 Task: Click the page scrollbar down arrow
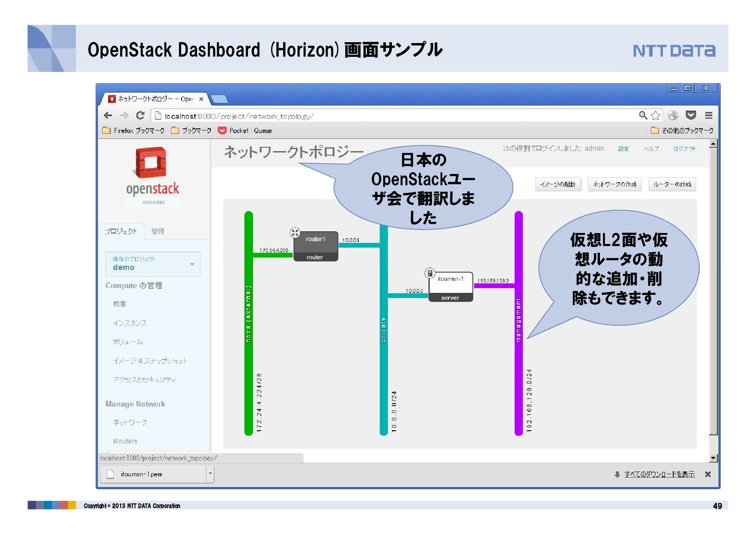point(713,458)
